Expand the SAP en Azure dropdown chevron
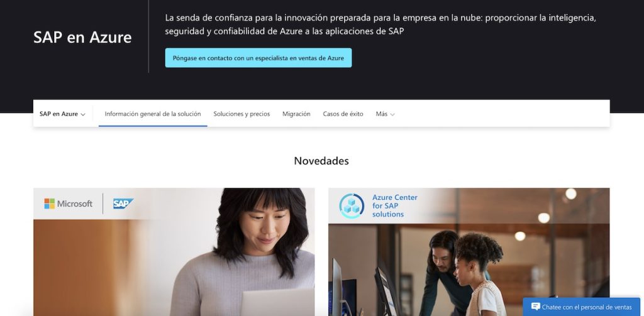The image size is (644, 316). [83, 114]
